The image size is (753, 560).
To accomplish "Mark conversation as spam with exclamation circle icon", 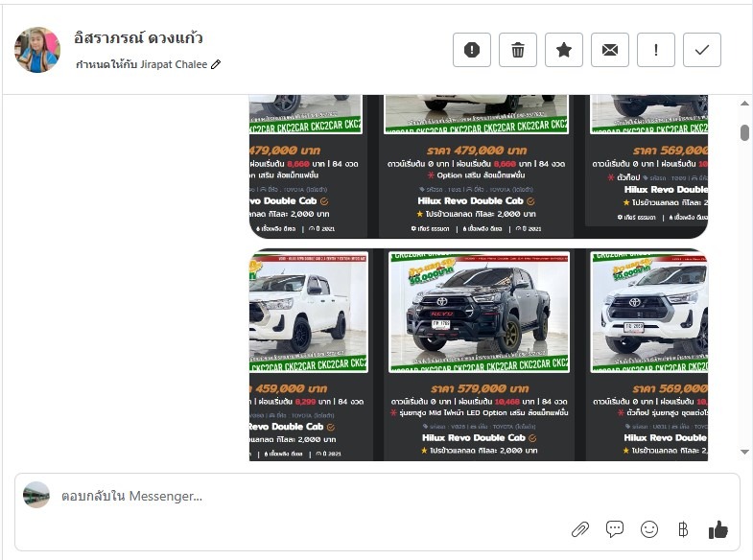I will click(472, 50).
